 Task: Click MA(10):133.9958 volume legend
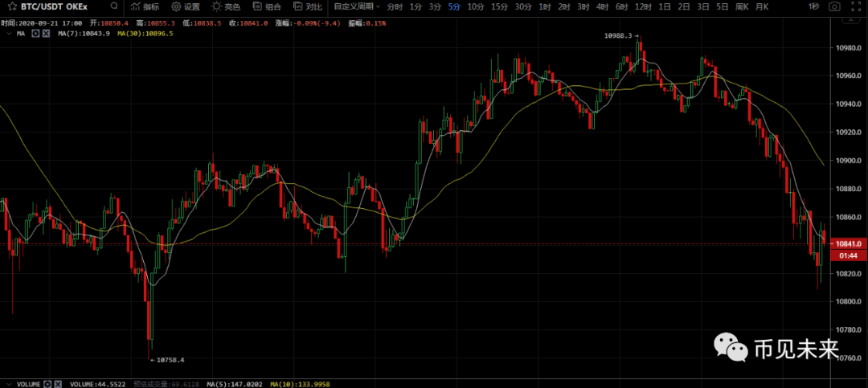(x=299, y=383)
